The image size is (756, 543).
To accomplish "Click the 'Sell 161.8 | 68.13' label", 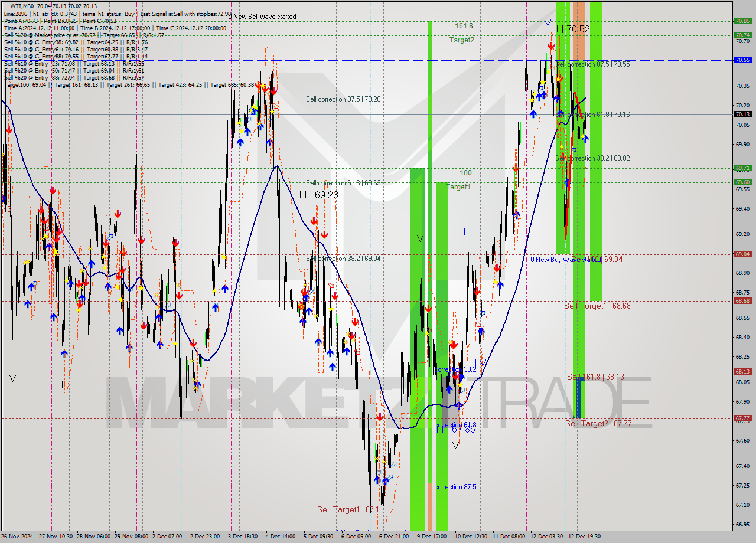I will [x=595, y=377].
